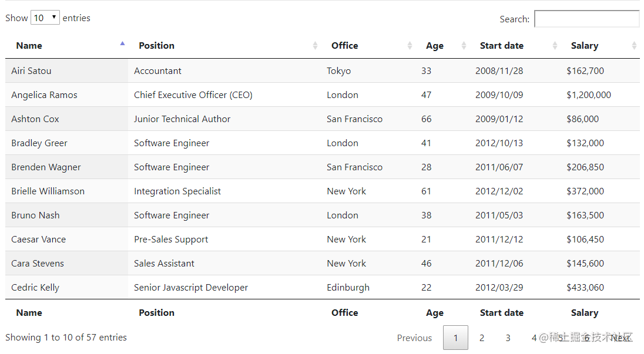The width and height of the screenshot is (644, 354).
Task: Sort by the Office header label
Action: coord(344,46)
